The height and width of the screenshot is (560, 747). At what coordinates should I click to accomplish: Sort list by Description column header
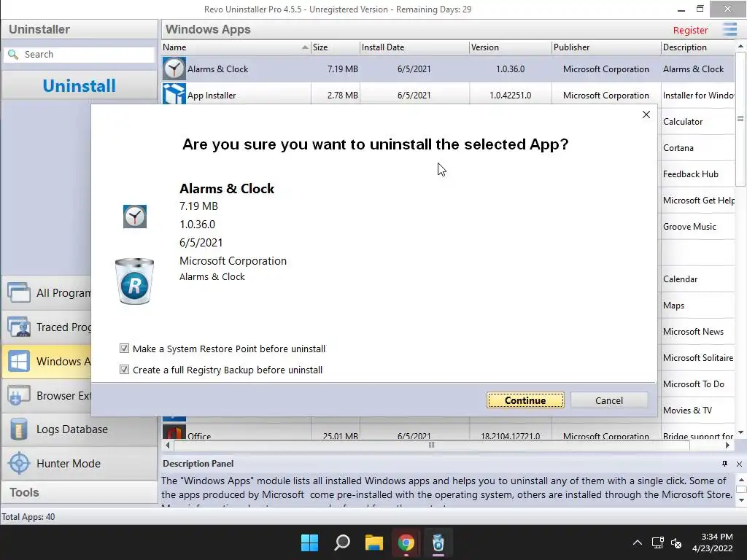[x=698, y=47]
